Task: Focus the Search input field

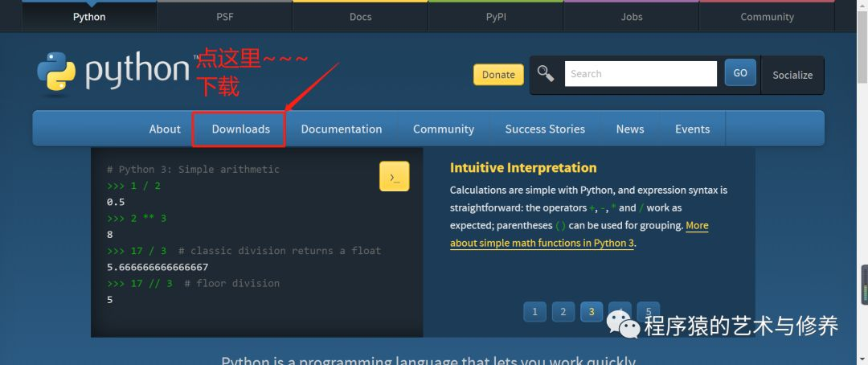Action: (641, 74)
